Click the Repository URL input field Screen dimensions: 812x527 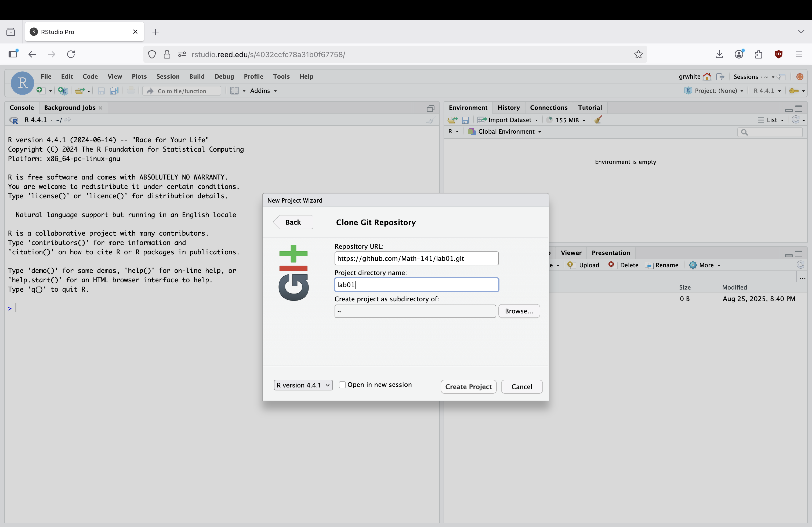coord(416,258)
